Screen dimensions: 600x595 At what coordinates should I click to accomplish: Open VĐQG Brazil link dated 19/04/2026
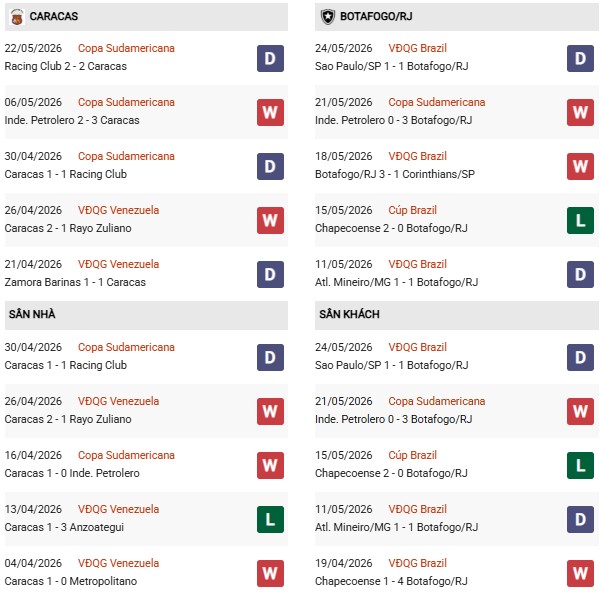tap(417, 563)
